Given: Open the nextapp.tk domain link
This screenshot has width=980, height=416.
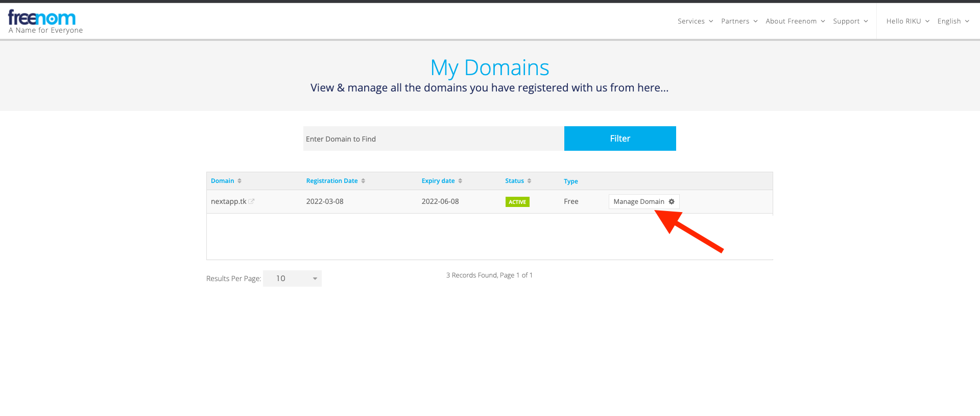Looking at the screenshot, I should coord(228,201).
